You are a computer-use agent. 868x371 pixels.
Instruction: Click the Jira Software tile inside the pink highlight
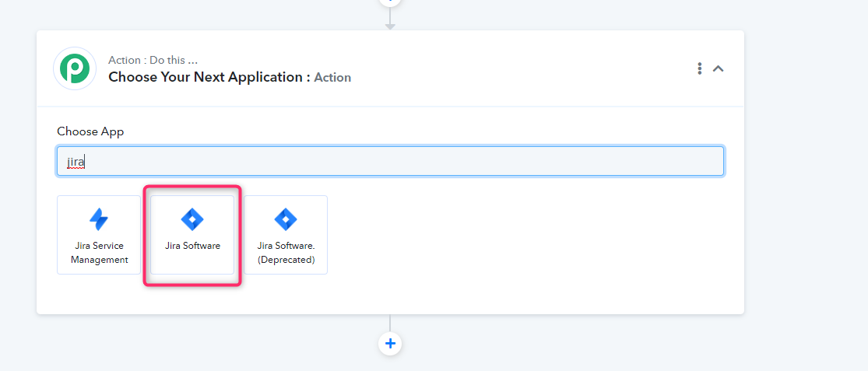click(x=192, y=234)
